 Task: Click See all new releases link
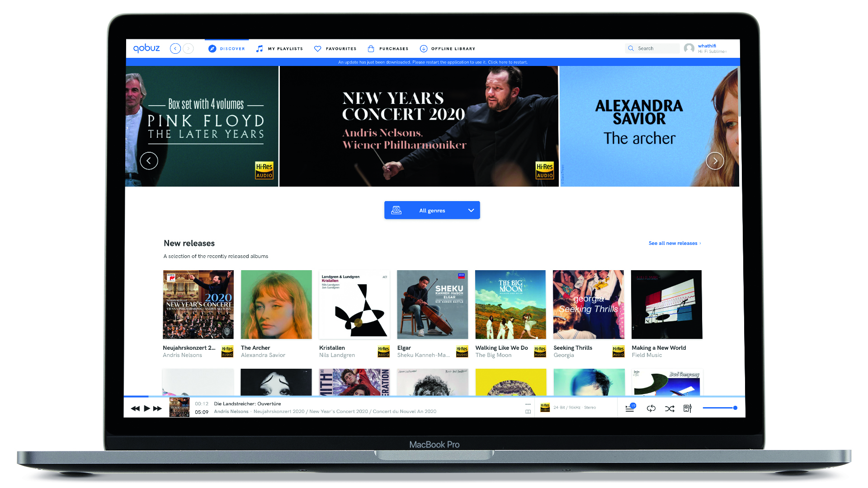(x=674, y=243)
